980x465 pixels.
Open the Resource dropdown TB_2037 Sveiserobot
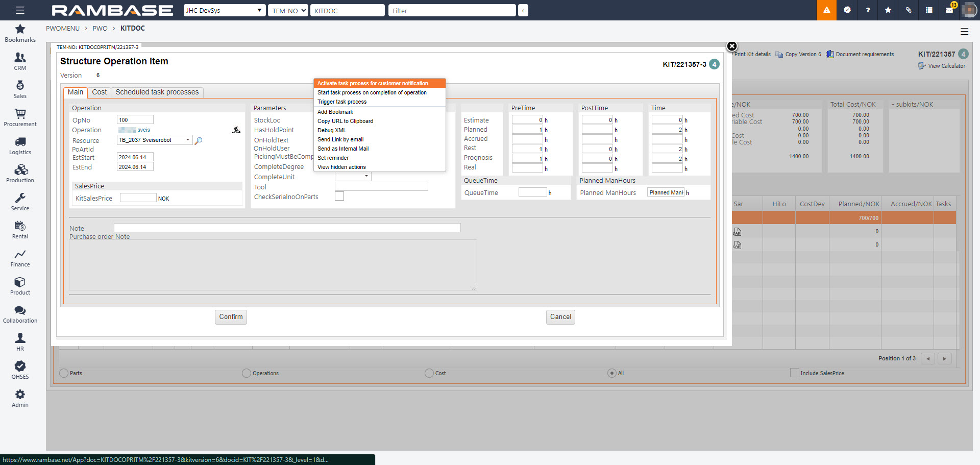click(x=154, y=140)
